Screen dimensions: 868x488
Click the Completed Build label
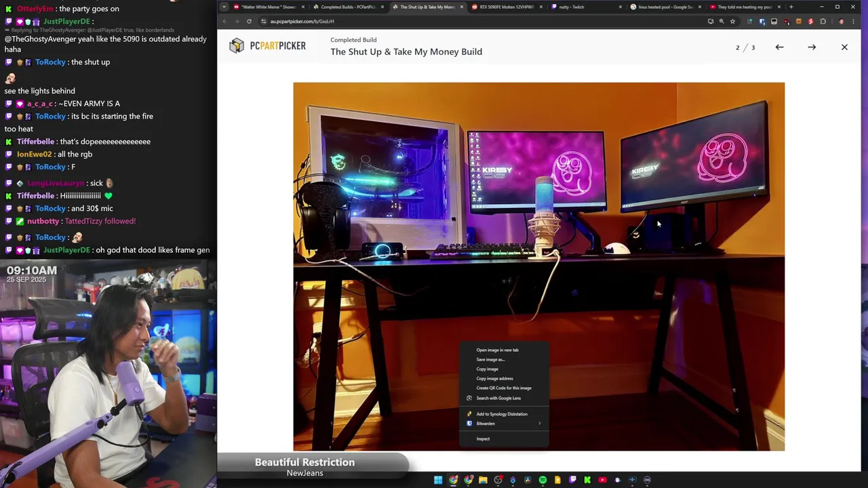353,40
